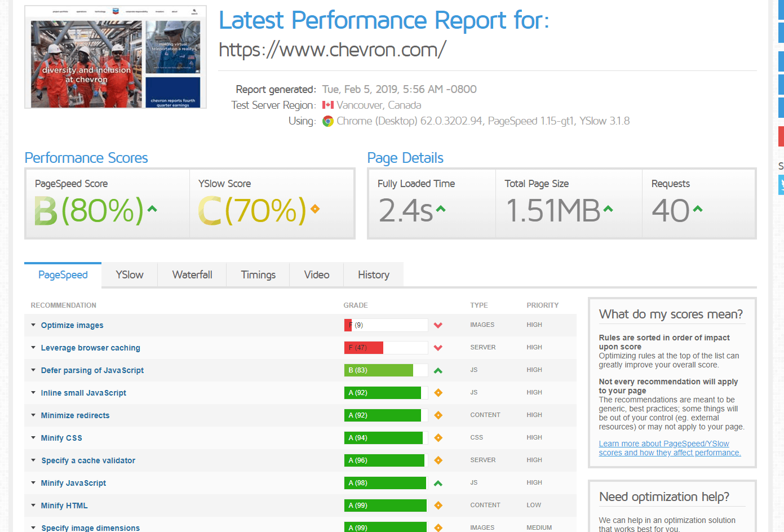The width and height of the screenshot is (784, 532).
Task: Open the Leverage browser caching link
Action: [91, 348]
